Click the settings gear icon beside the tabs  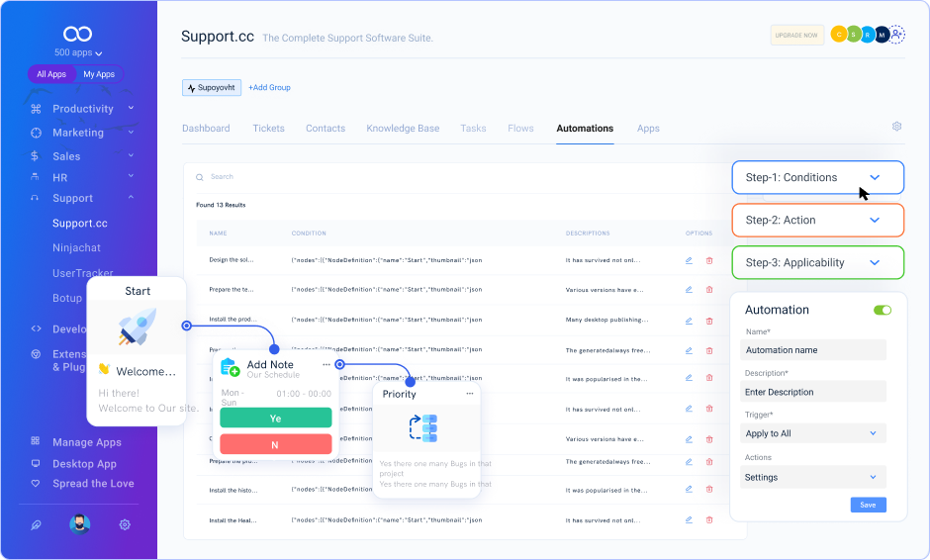[896, 127]
